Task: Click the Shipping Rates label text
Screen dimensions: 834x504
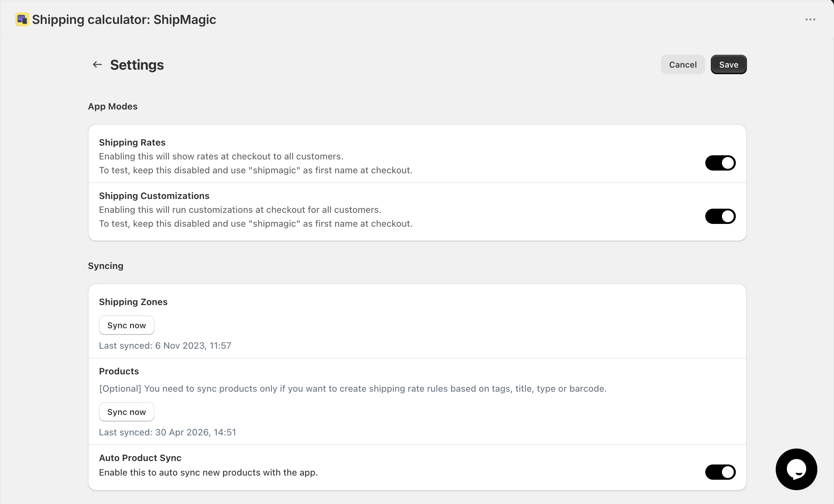Action: [132, 142]
